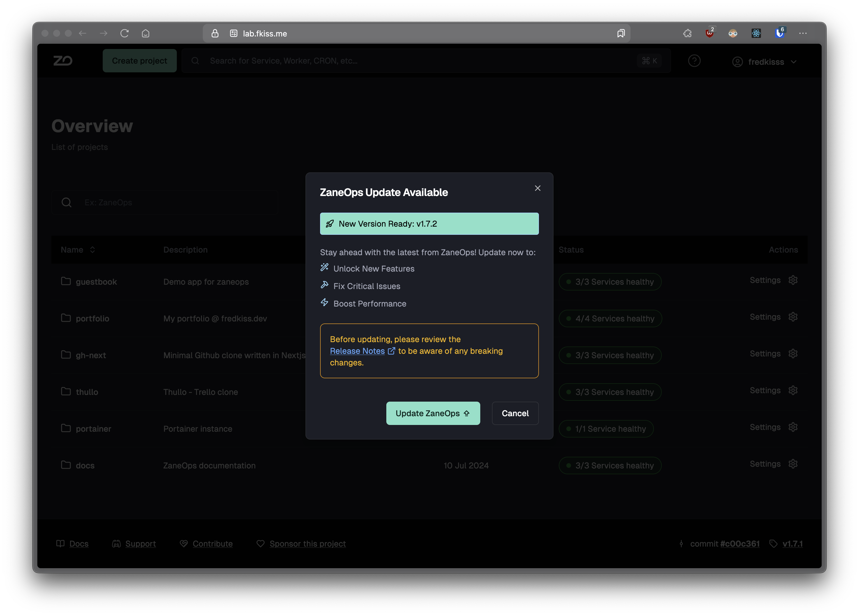This screenshot has width=859, height=616.
Task: Click the portfolio folder icon
Action: pos(66,318)
